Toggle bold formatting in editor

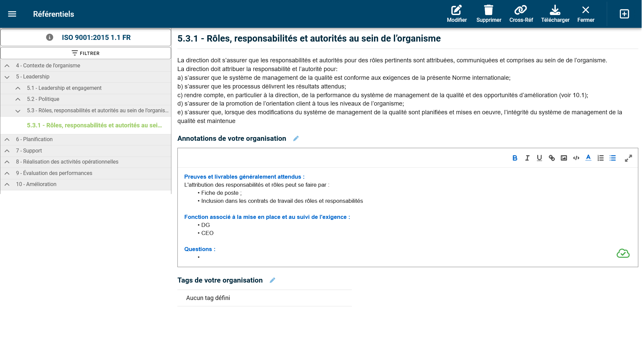click(x=515, y=158)
